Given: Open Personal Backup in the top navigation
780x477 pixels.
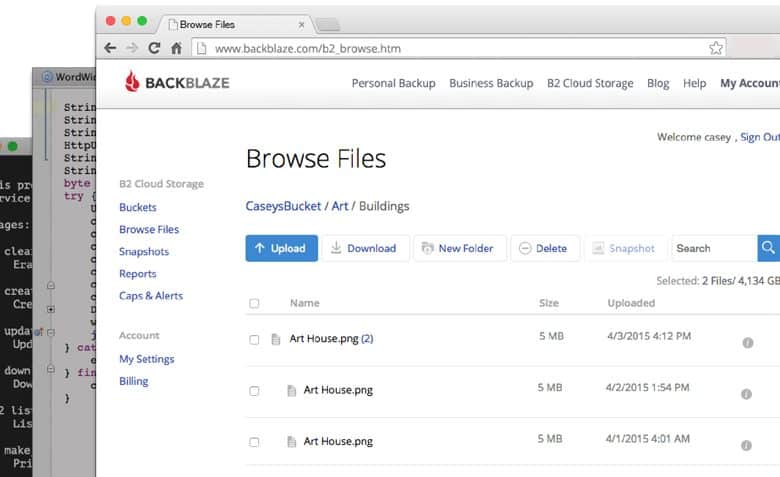Looking at the screenshot, I should click(393, 83).
